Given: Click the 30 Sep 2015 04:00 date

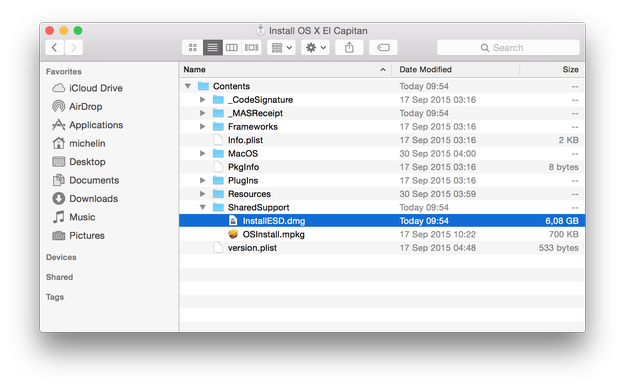Looking at the screenshot, I should (438, 153).
